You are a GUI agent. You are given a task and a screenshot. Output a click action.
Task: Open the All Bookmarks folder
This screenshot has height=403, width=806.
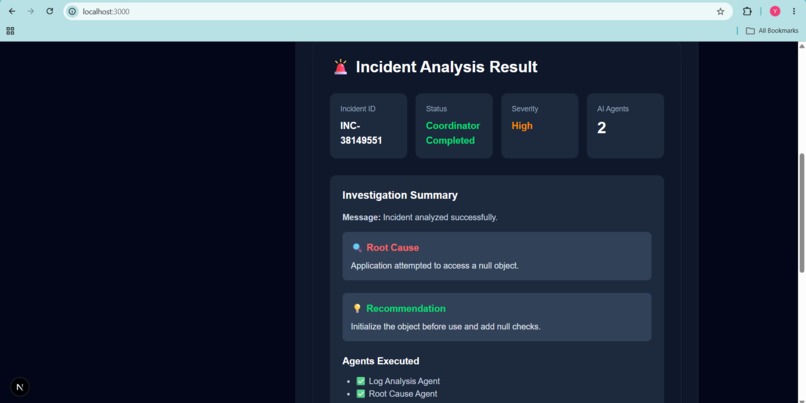pos(772,31)
